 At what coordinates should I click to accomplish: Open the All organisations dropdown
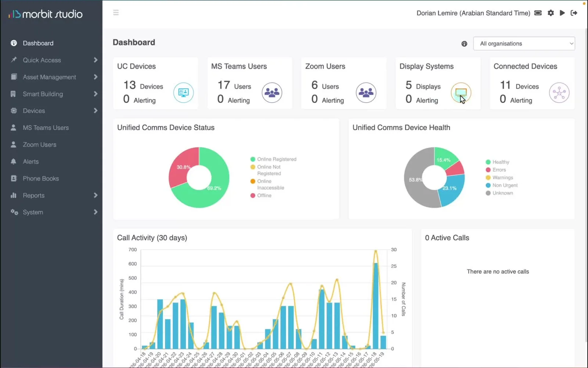[524, 43]
